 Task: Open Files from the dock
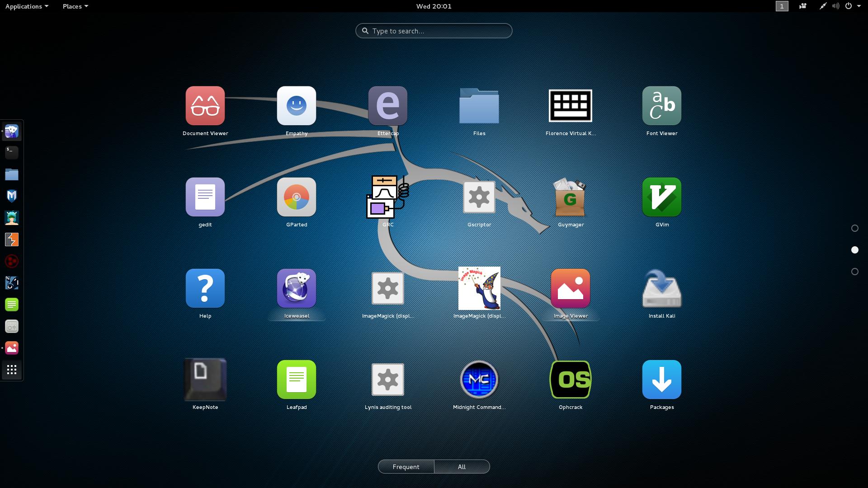[x=12, y=174]
